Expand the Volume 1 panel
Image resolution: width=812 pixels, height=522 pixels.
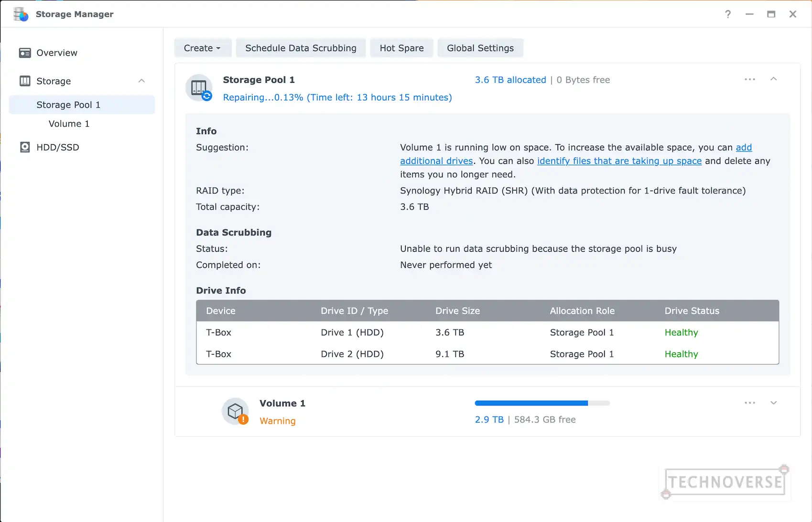[774, 403]
